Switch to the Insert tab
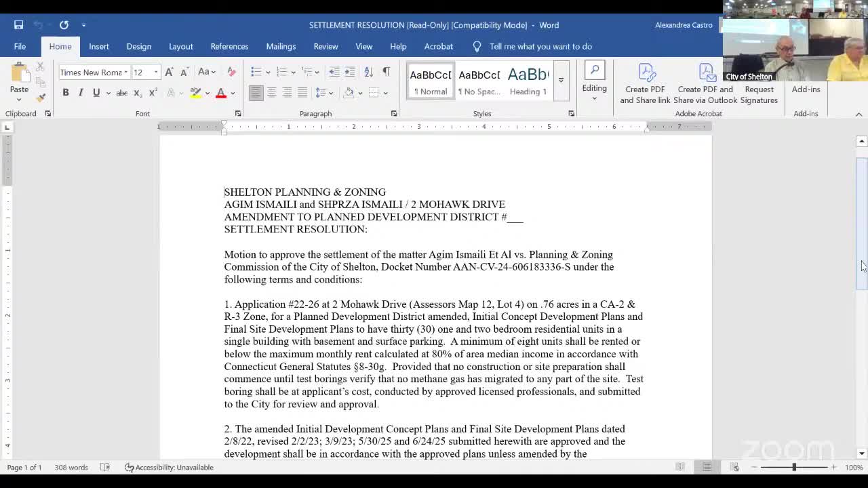Image resolution: width=868 pixels, height=488 pixels. (x=99, y=46)
